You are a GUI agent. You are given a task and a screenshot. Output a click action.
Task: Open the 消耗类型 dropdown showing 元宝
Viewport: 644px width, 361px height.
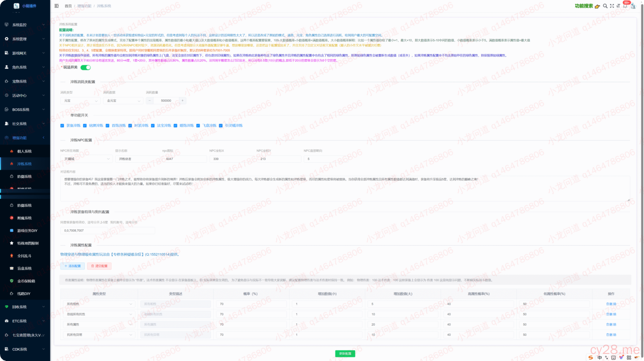(80, 101)
